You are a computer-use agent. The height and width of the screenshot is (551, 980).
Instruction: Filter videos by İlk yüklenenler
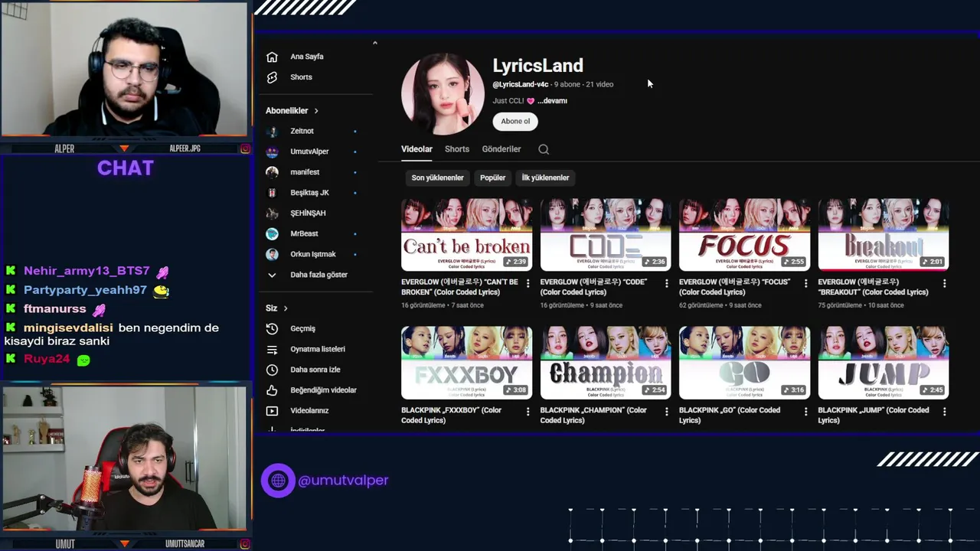[545, 178]
